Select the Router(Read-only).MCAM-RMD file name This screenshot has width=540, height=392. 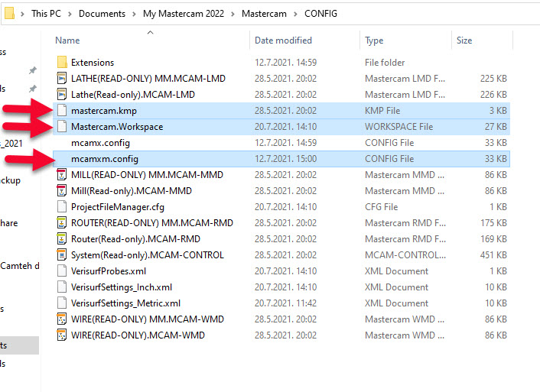(x=135, y=239)
